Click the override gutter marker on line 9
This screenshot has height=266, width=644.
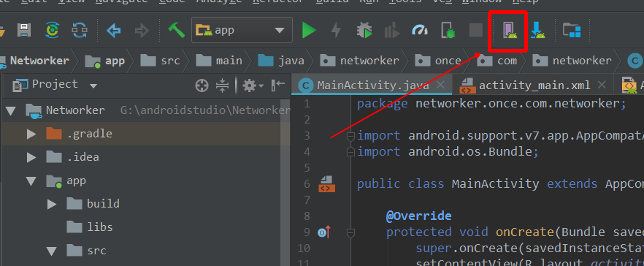pos(324,232)
